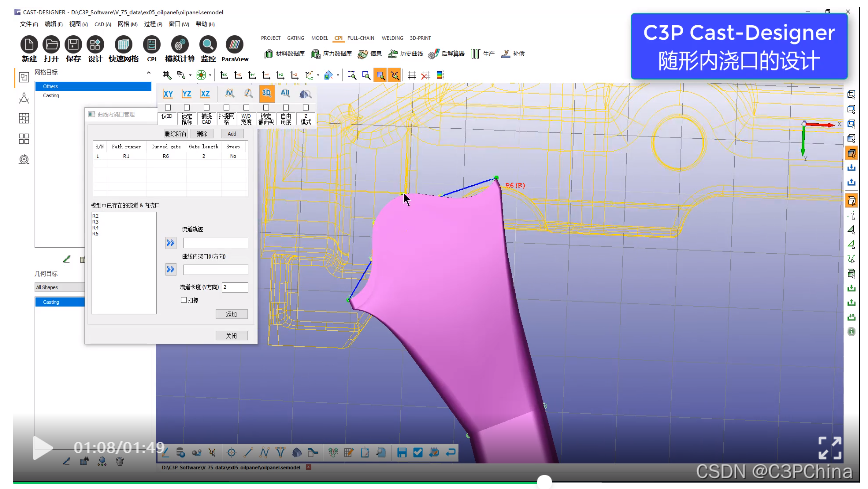Choose the N-shaped curve tool in bottom toolbar
The width and height of the screenshot is (868, 489).
264,452
